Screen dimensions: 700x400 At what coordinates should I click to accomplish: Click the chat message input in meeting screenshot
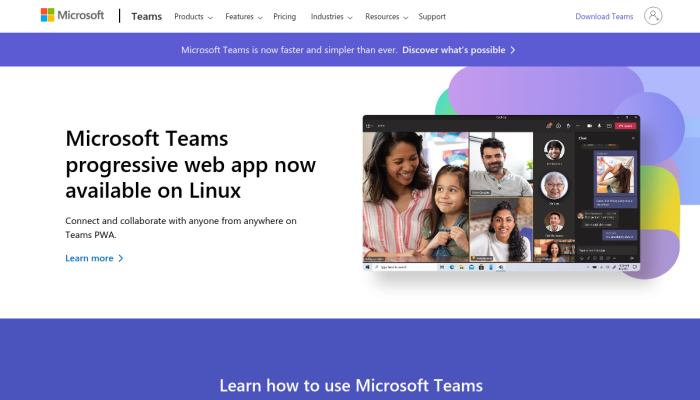pos(607,250)
